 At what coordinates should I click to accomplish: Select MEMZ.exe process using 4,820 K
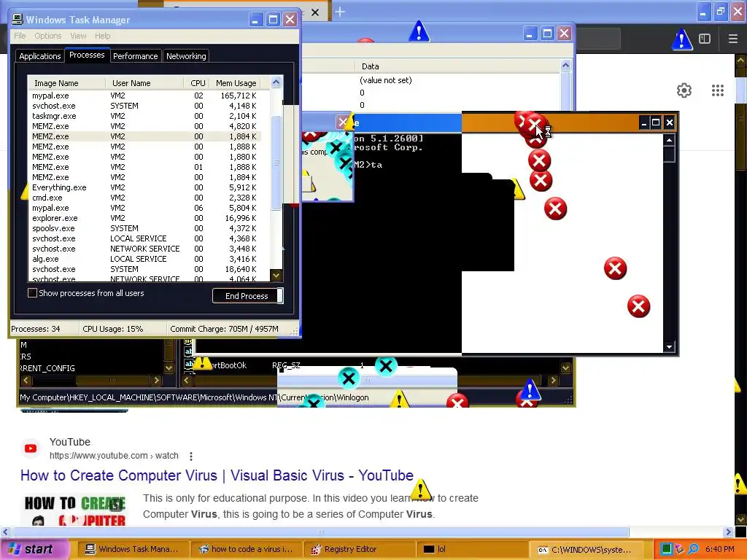[x=144, y=126]
